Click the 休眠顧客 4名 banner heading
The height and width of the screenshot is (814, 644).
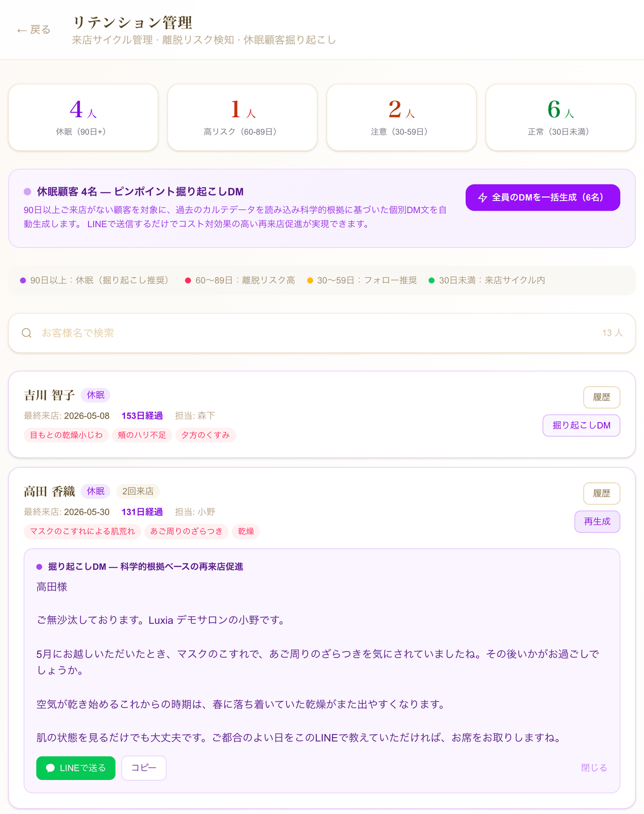click(140, 192)
